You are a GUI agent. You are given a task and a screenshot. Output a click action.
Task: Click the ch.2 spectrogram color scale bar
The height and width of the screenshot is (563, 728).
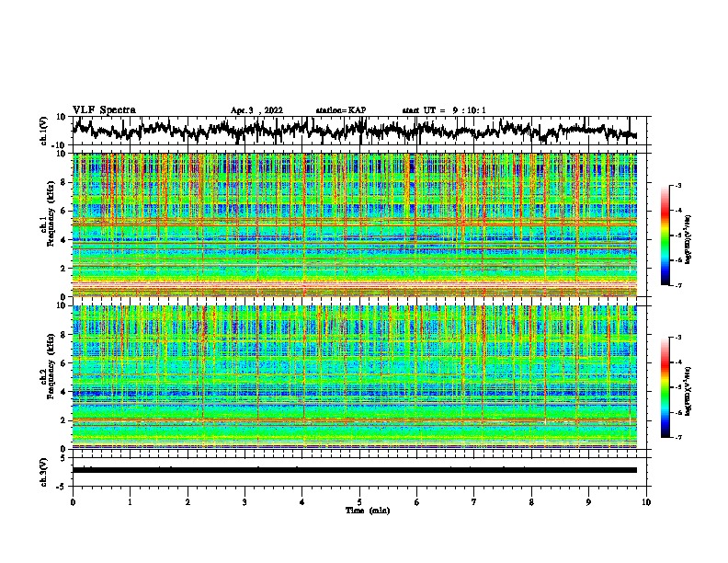pyautogui.click(x=665, y=387)
